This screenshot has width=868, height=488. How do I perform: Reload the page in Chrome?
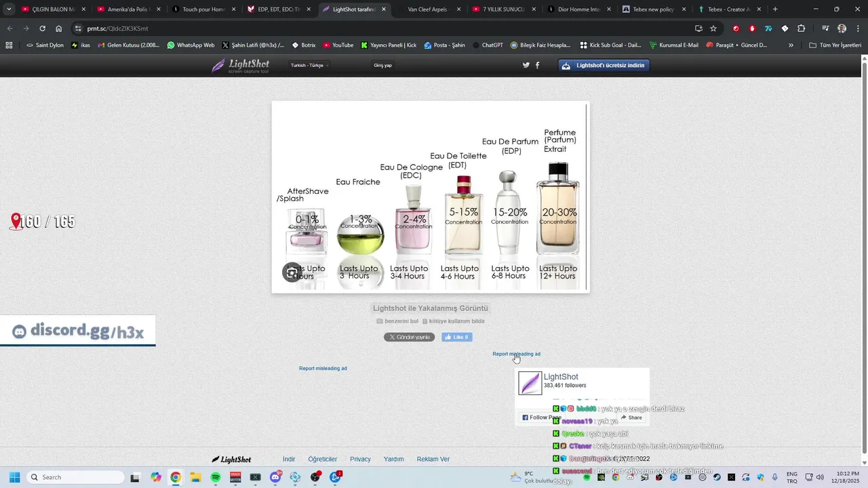pos(42,28)
